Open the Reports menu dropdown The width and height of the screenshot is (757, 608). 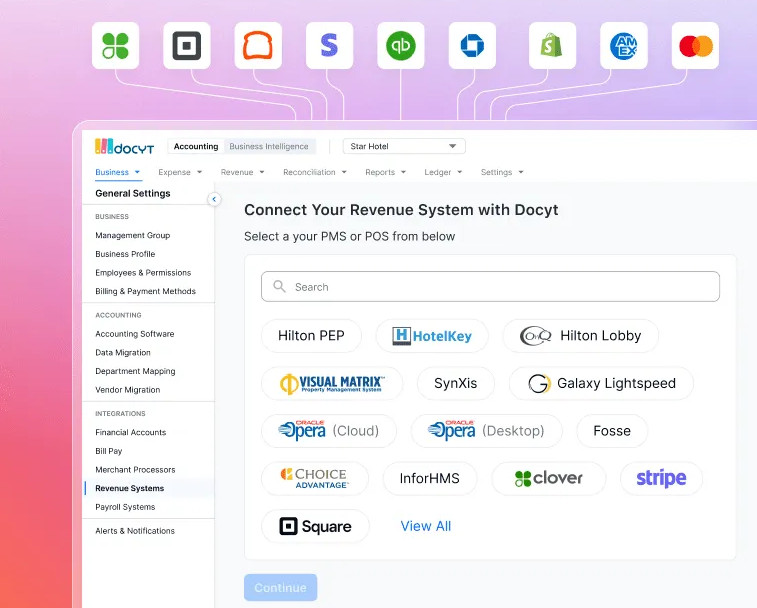pos(385,172)
